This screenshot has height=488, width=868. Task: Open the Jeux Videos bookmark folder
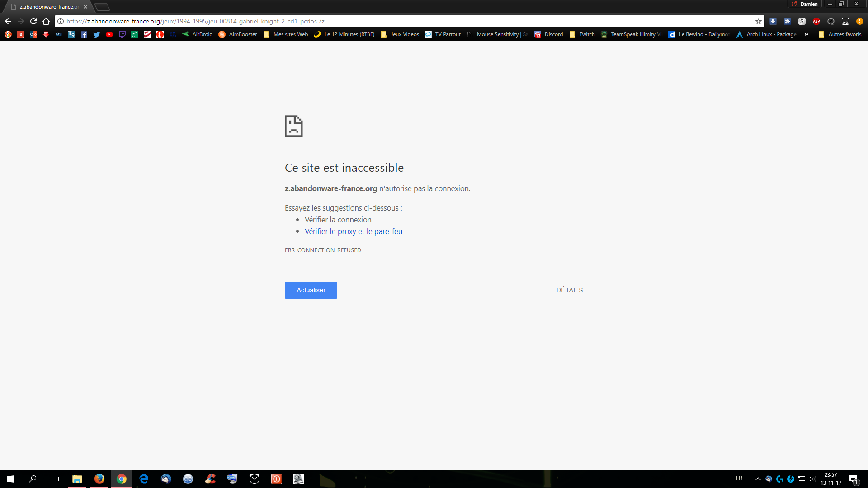point(400,34)
